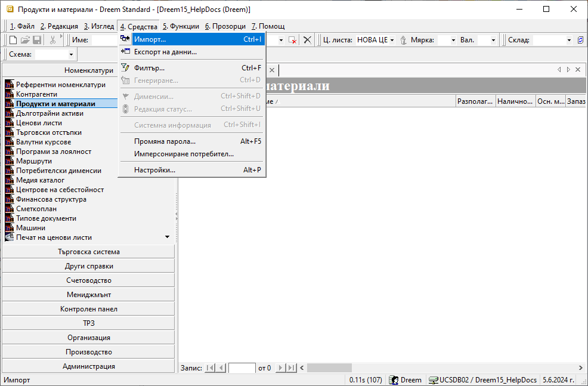This screenshot has height=386, width=588.
Task: Select Ценови листи in nomenclature list
Action: pyautogui.click(x=39, y=123)
